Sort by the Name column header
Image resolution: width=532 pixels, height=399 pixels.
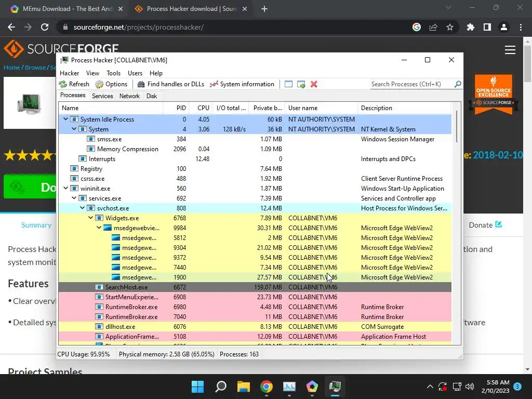(x=111, y=108)
